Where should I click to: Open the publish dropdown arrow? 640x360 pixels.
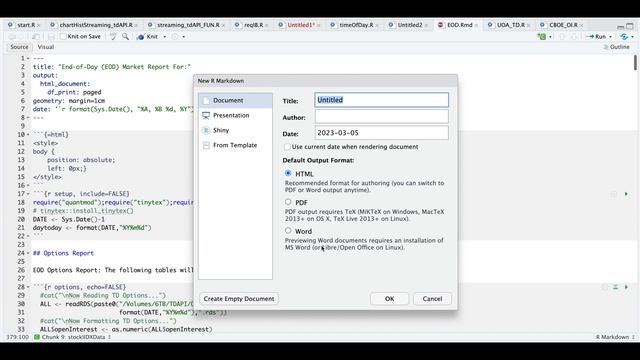(633, 37)
